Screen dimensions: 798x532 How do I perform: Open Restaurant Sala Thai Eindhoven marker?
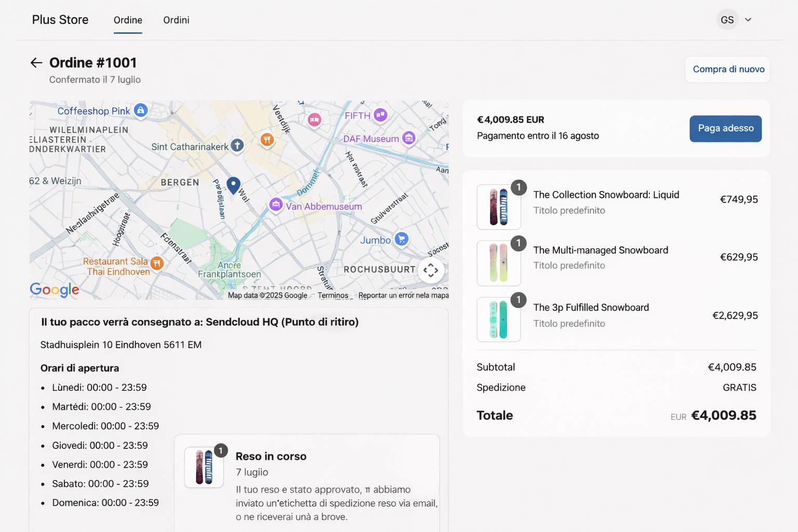[x=157, y=263]
